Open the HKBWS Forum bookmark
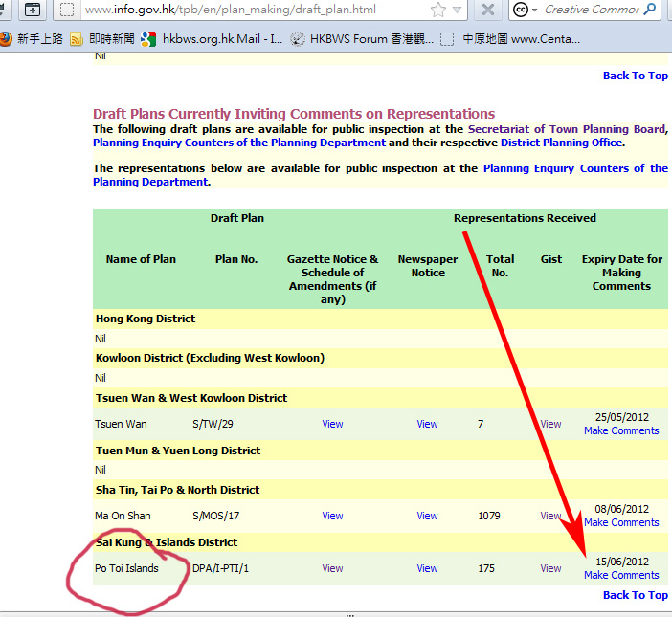The width and height of the screenshot is (672, 617). coord(363,39)
